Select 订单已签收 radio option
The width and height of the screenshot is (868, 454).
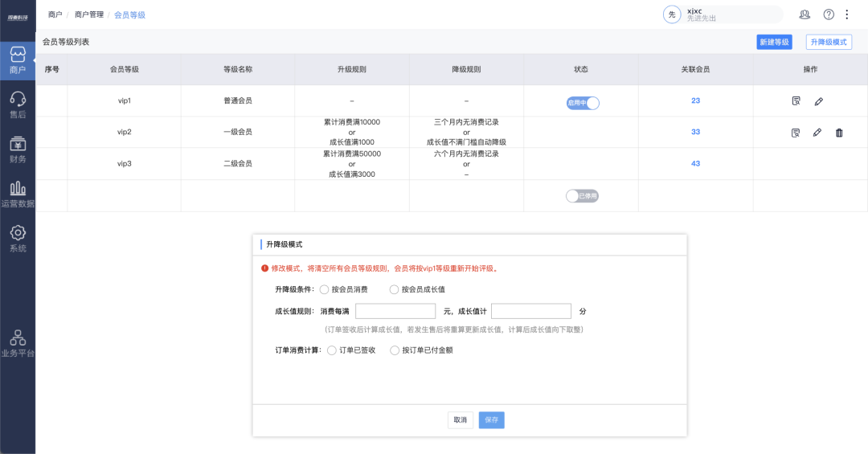pos(332,350)
